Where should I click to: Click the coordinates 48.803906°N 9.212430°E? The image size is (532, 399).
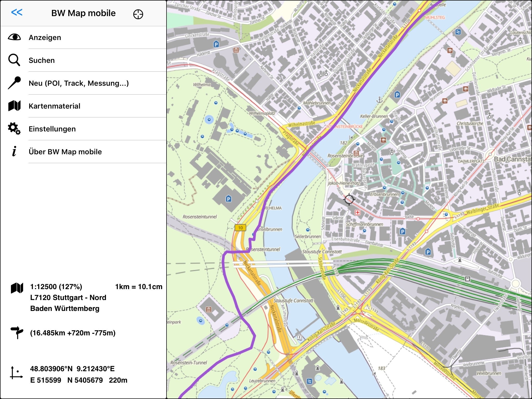(73, 368)
